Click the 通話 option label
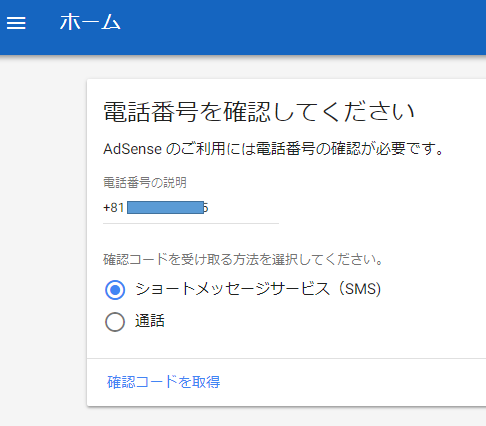Image resolution: width=486 pixels, height=426 pixels. (x=150, y=321)
